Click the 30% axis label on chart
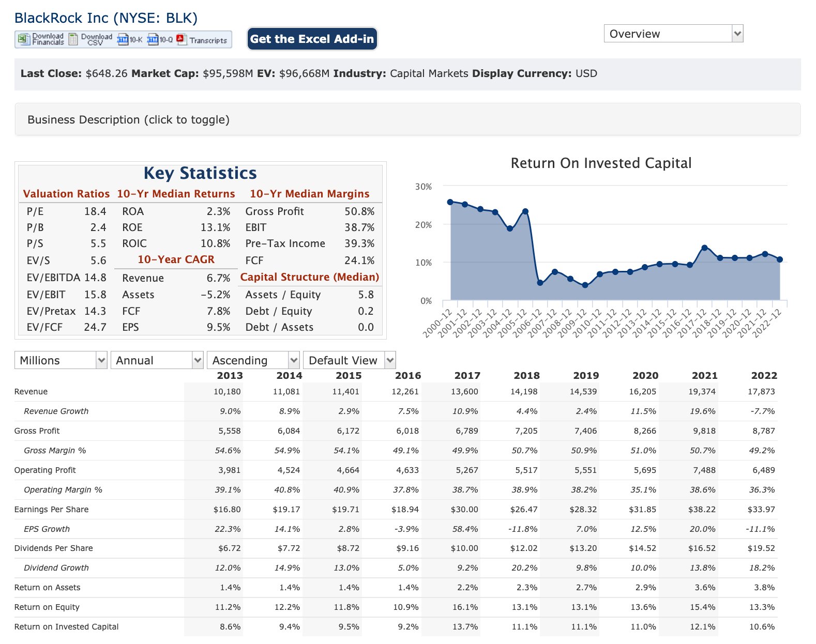The width and height of the screenshot is (816, 644). click(424, 187)
